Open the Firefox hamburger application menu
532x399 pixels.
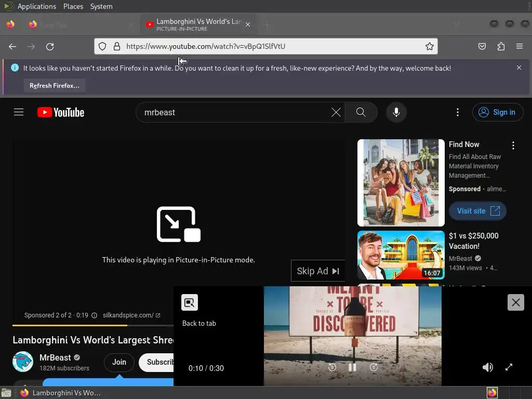pyautogui.click(x=520, y=46)
